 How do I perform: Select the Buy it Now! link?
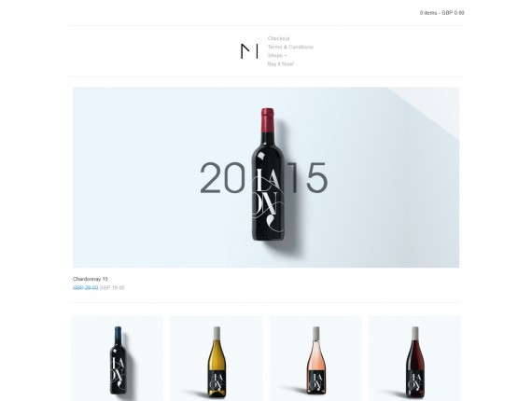coord(281,64)
